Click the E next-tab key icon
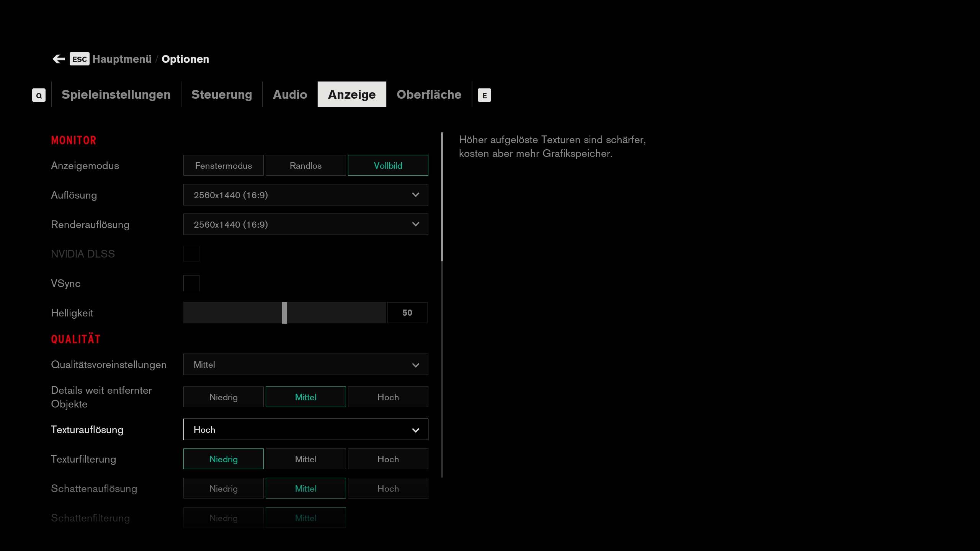The width and height of the screenshot is (980, 551). pos(484,95)
